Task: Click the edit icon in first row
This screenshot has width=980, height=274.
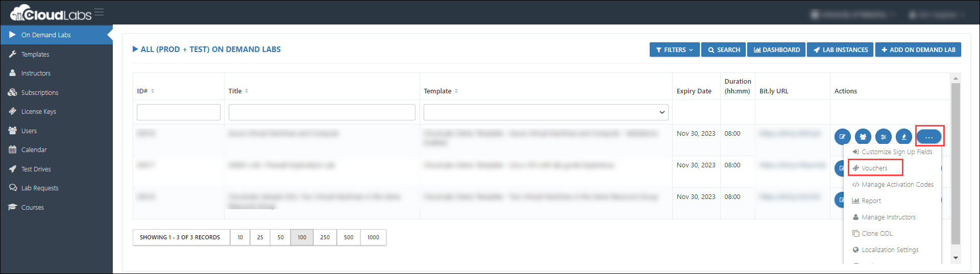Action: [842, 137]
